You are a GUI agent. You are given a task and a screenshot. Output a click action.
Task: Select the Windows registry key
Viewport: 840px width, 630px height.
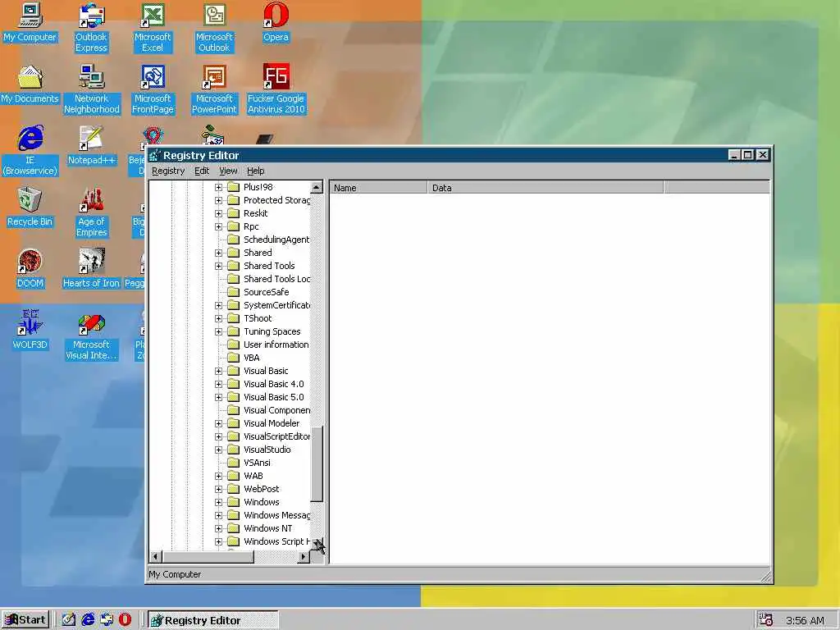[x=261, y=503]
